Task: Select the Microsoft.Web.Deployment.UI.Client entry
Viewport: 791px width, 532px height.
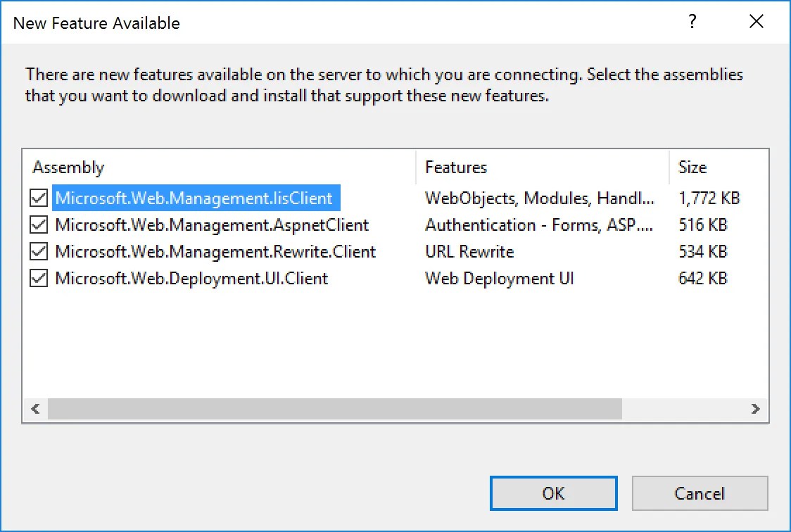Action: (x=191, y=278)
